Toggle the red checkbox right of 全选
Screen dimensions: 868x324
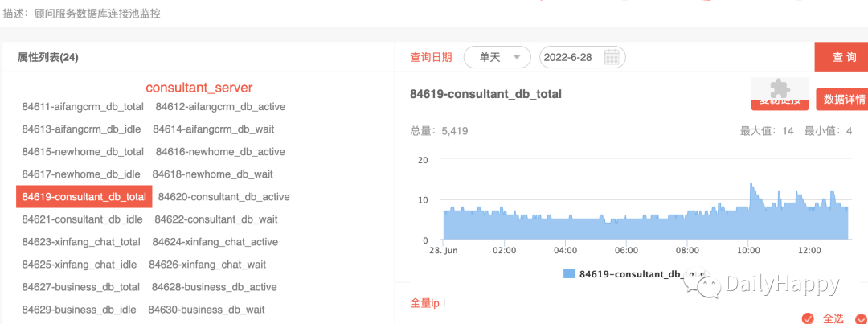point(861,318)
